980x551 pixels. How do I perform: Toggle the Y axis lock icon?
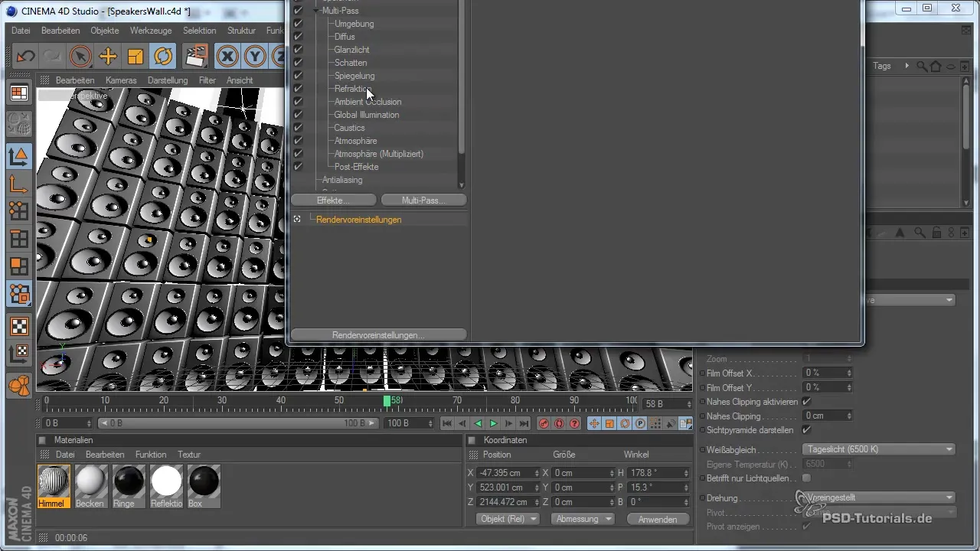coord(255,57)
